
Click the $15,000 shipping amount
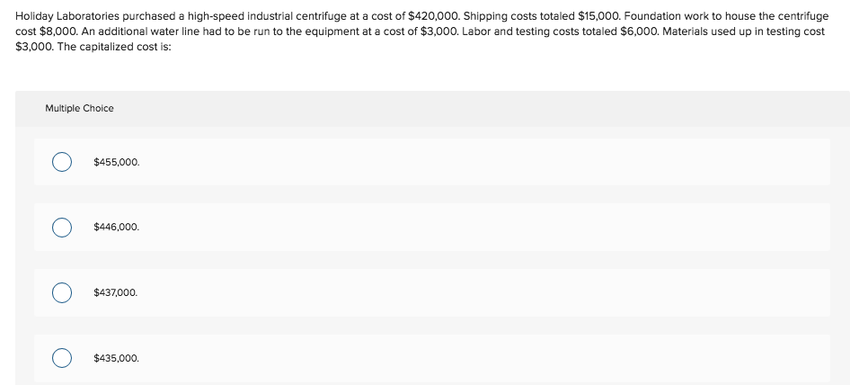599,16
